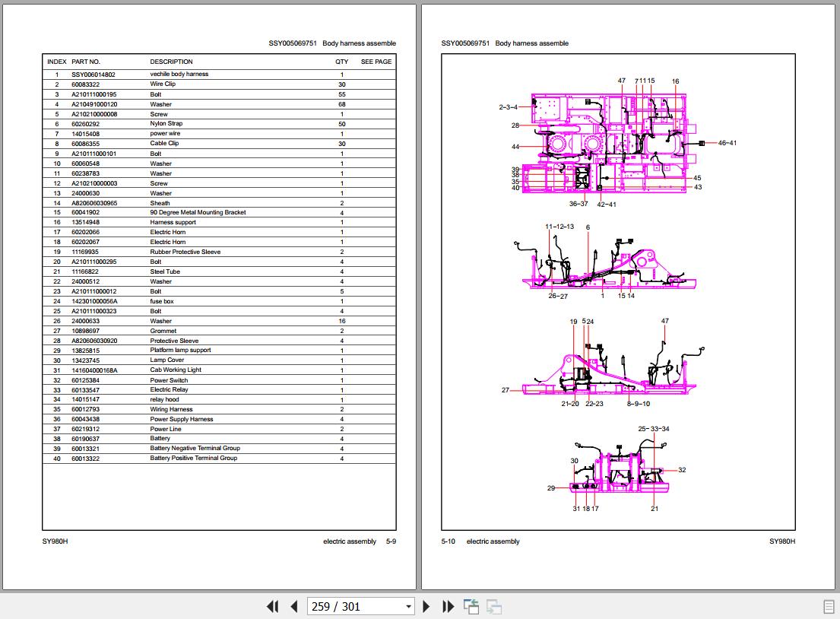Jump to the last page
This screenshot has width=840, height=619.
click(x=448, y=606)
